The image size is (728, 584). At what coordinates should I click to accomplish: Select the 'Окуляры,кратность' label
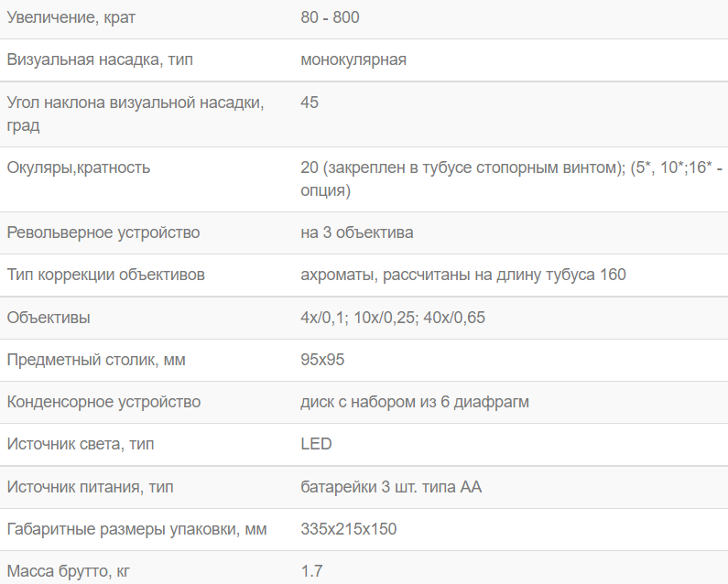click(79, 168)
